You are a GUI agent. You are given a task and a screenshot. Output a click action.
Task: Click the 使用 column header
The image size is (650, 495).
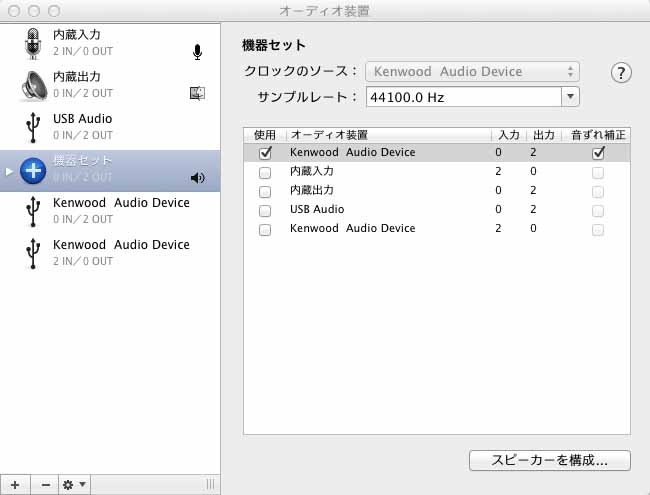tap(265, 135)
